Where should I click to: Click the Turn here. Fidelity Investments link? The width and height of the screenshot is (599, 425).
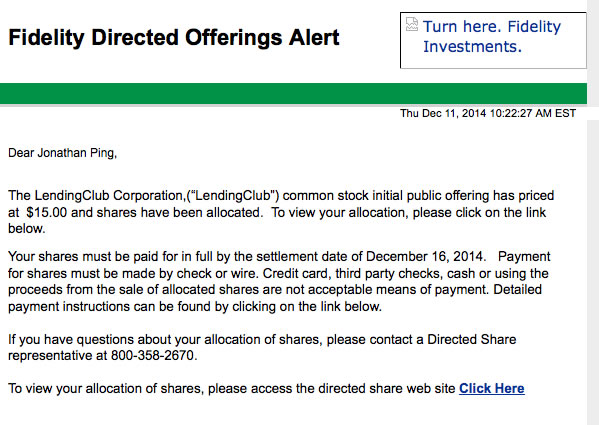(x=492, y=36)
